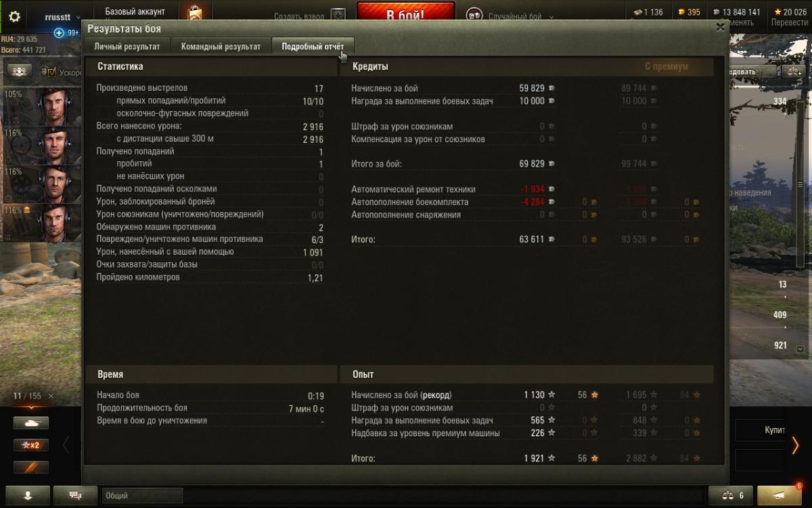Switch to the Личный результат tab
This screenshot has width=812, height=508.
point(127,47)
